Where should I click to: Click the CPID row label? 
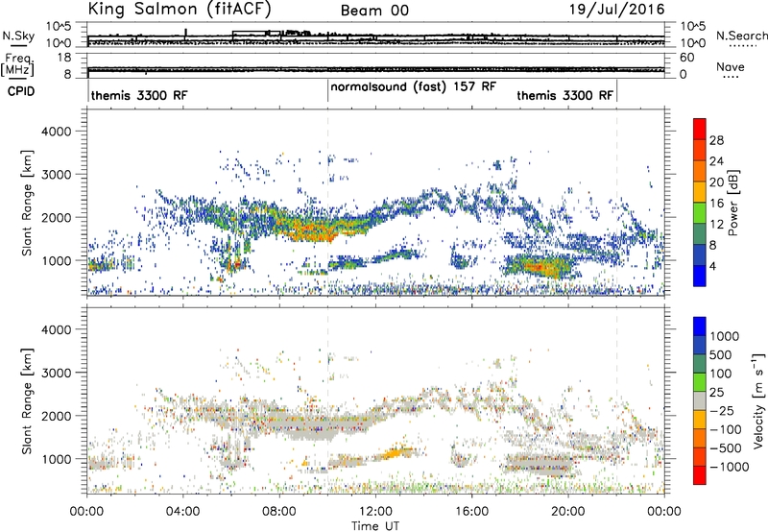coord(21,91)
